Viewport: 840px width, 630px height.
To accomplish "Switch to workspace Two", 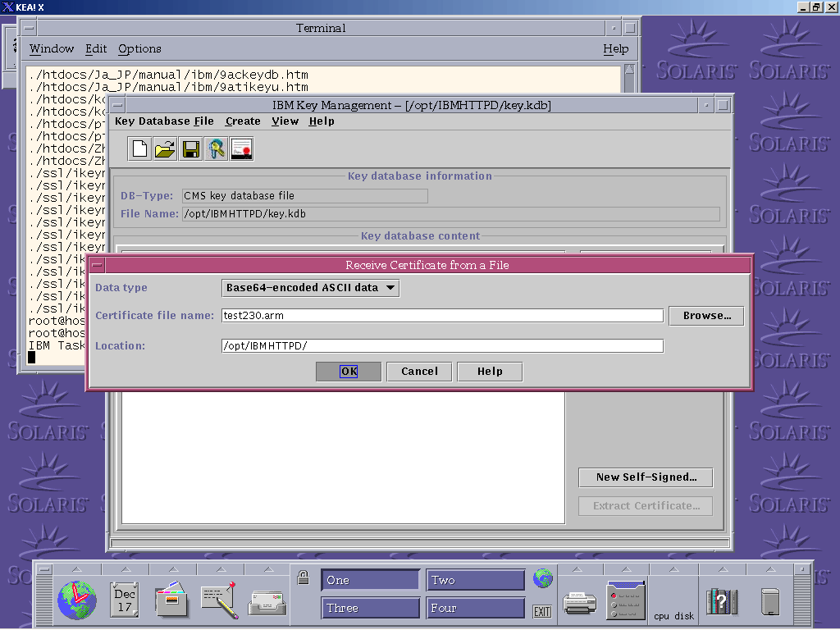I will 475,580.
